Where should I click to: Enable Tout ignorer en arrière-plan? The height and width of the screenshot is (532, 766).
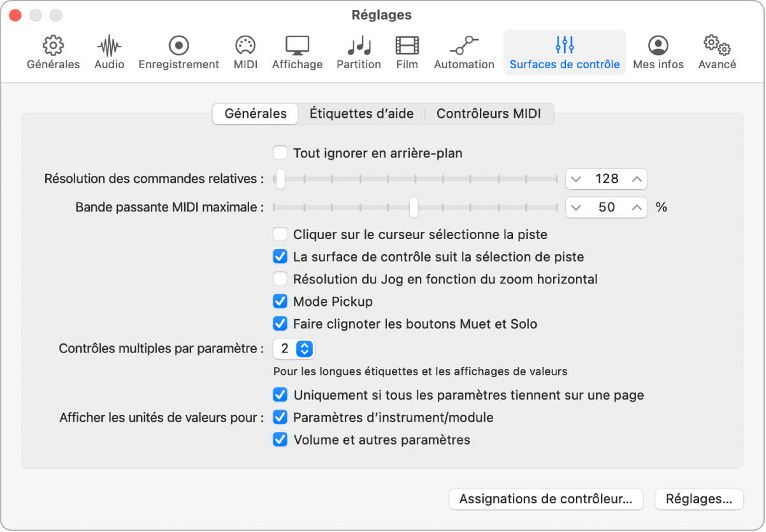pos(280,153)
